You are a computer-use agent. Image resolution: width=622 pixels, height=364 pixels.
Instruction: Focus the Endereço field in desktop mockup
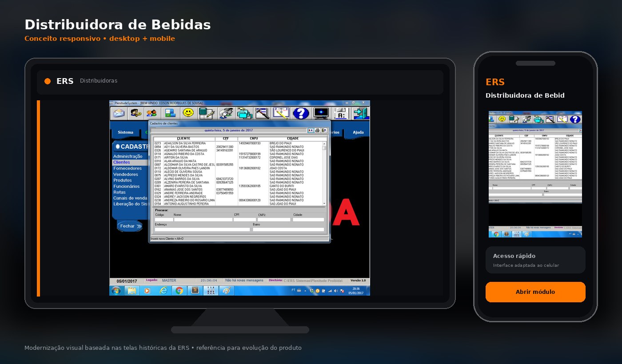202,229
